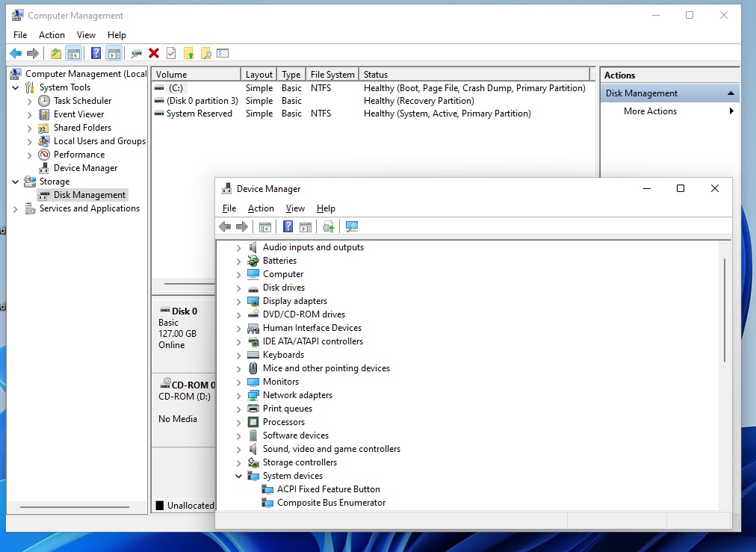Click the Batteries category icon

tap(253, 261)
